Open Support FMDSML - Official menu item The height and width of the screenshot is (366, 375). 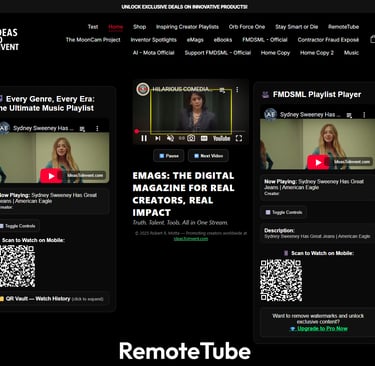(218, 53)
